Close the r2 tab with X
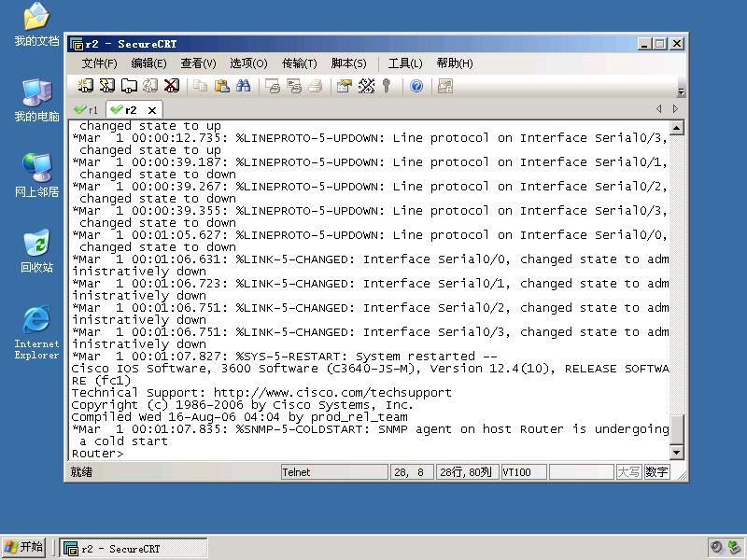 coord(152,110)
